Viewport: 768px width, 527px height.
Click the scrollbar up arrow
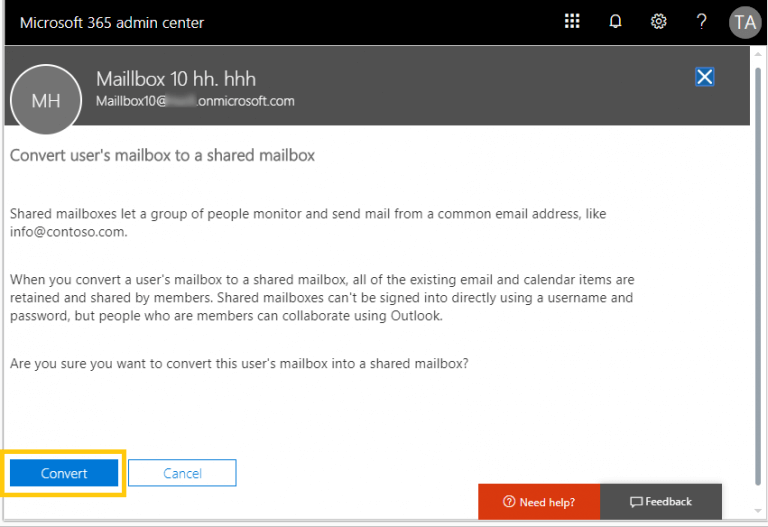click(758, 53)
